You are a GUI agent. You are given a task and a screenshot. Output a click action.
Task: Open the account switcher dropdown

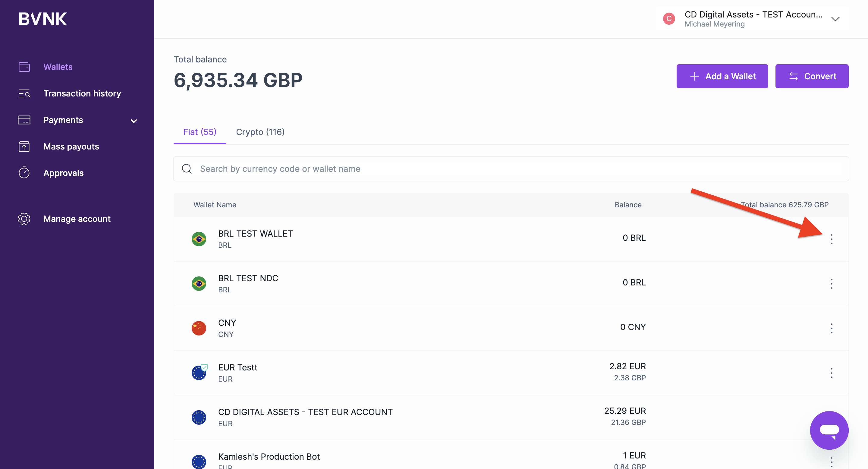[835, 19]
